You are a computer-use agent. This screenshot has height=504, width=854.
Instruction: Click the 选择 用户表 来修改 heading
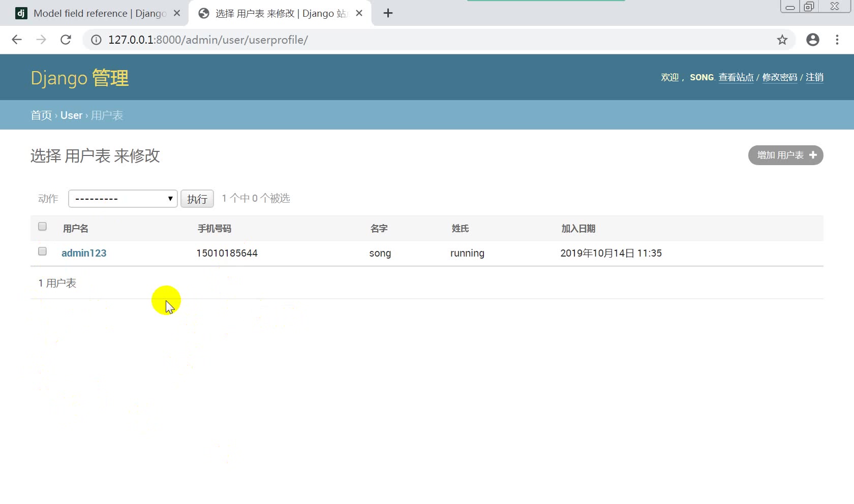click(x=95, y=155)
